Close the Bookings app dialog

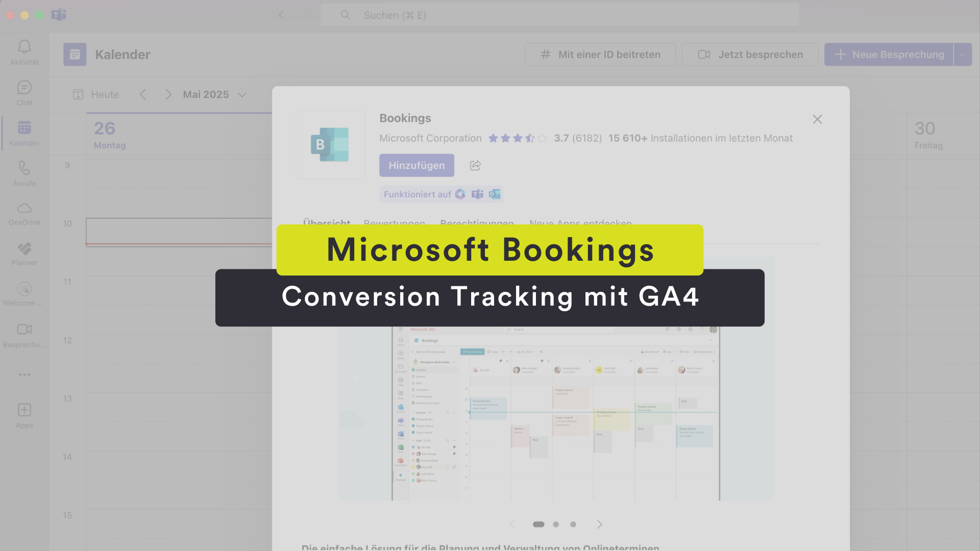[817, 119]
